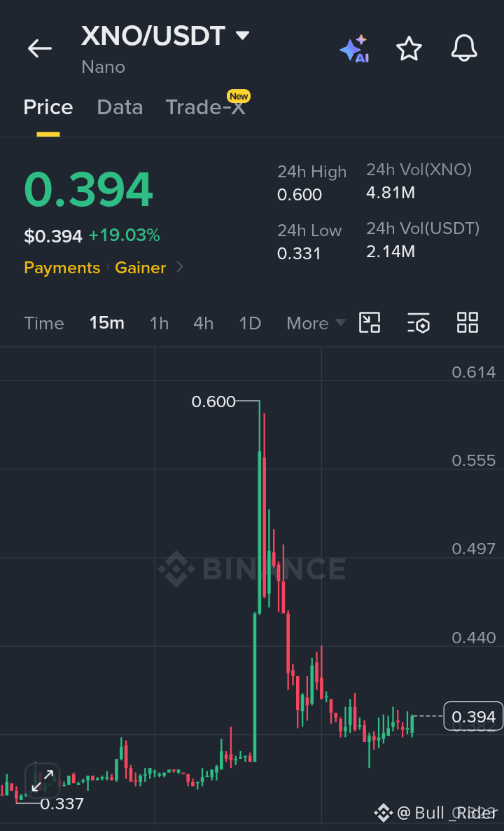
Task: Open the chart drawing tools icon
Action: [x=370, y=322]
